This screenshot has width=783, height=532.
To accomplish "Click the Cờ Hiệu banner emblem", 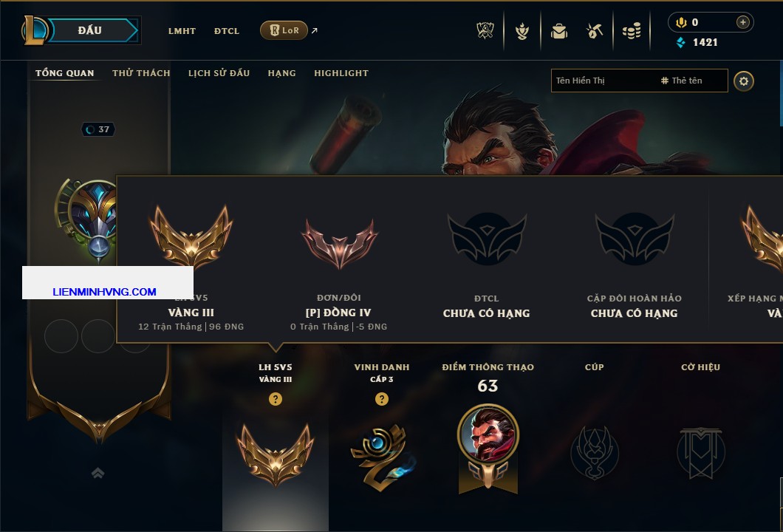I will [x=700, y=453].
